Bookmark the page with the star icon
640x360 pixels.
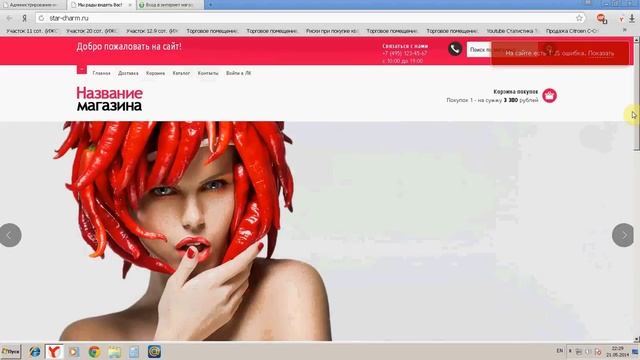point(579,18)
